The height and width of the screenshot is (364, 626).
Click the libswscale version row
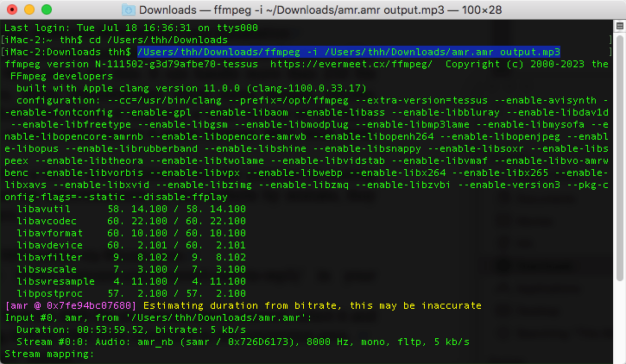tap(131, 269)
